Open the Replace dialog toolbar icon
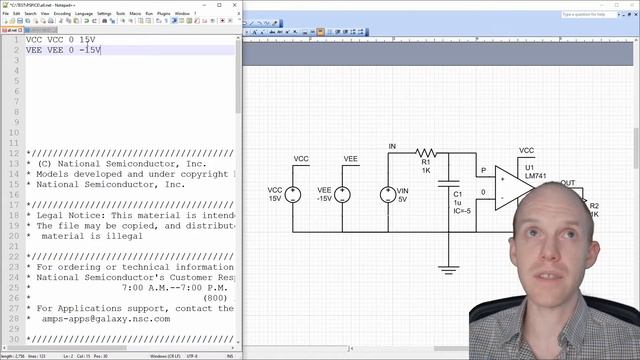This screenshot has height=360, width=640. [112, 21]
